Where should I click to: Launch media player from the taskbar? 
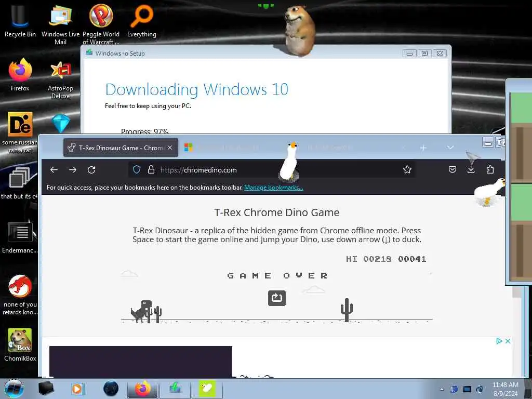click(x=77, y=389)
